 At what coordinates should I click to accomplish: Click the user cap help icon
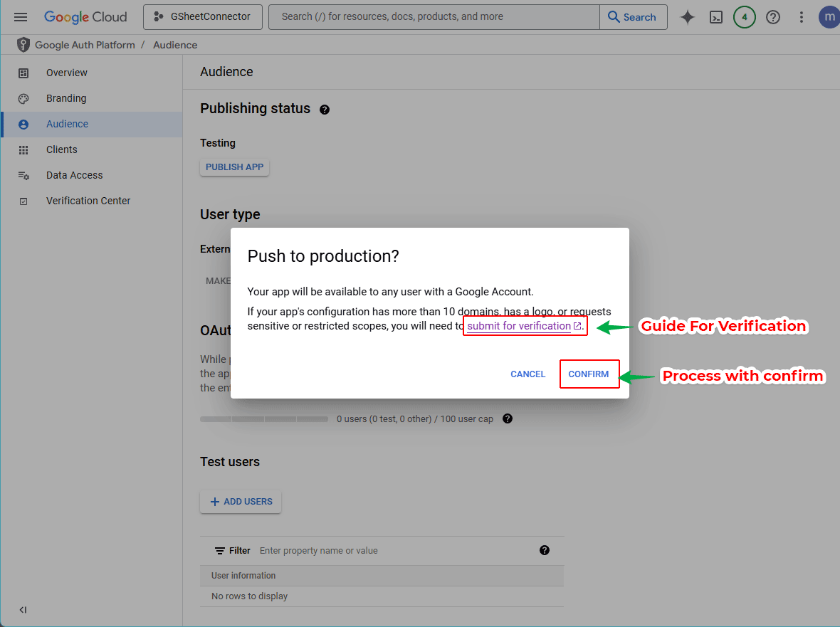click(x=508, y=418)
